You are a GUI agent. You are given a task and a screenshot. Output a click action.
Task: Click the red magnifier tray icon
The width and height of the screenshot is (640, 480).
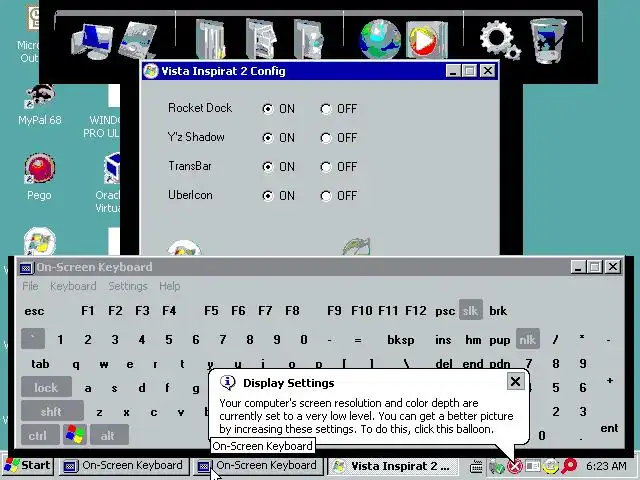pyautogui.click(x=569, y=466)
